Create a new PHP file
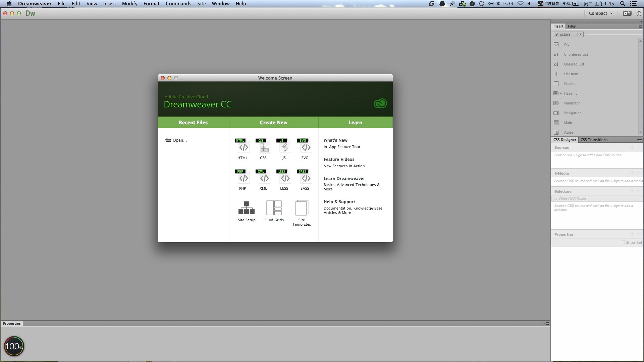 click(x=243, y=180)
